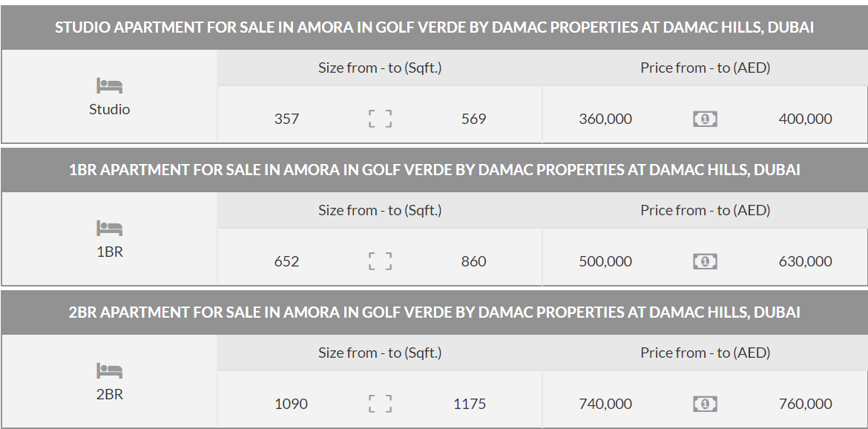Select the 1BR apartment section header
This screenshot has width=868, height=429.
point(434,170)
